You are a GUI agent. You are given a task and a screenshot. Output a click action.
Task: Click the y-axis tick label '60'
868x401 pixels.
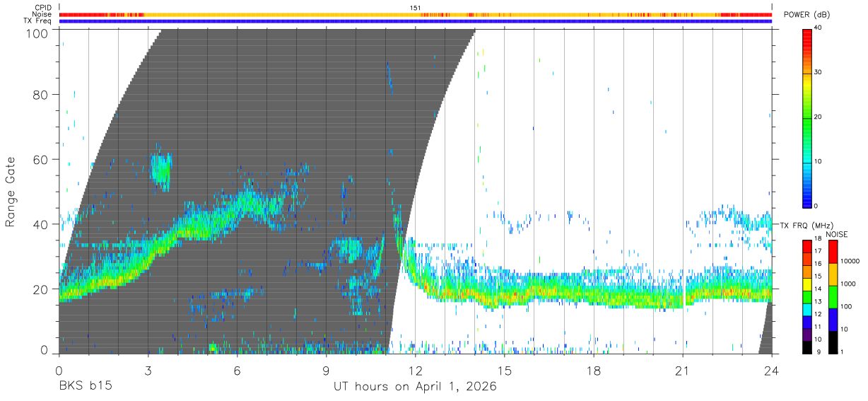click(x=41, y=159)
